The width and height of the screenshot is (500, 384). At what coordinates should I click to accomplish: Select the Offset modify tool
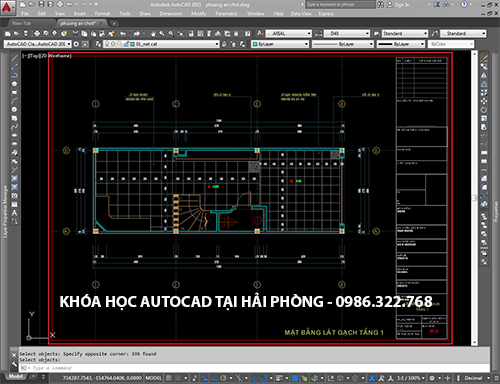click(484, 84)
